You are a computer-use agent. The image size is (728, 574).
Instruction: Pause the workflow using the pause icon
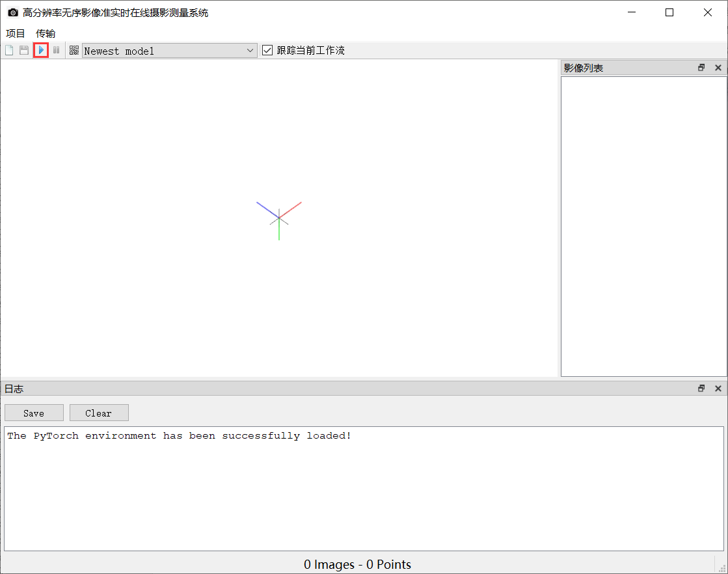pyautogui.click(x=57, y=50)
